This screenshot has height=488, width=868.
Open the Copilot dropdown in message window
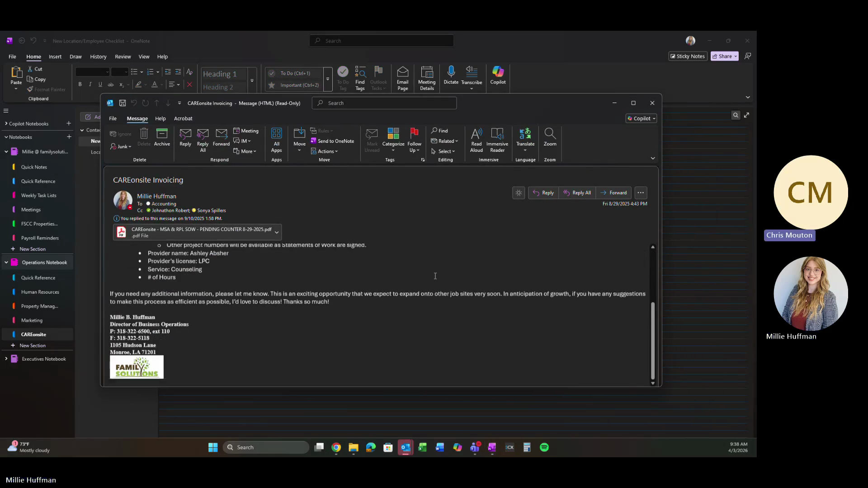coord(641,118)
